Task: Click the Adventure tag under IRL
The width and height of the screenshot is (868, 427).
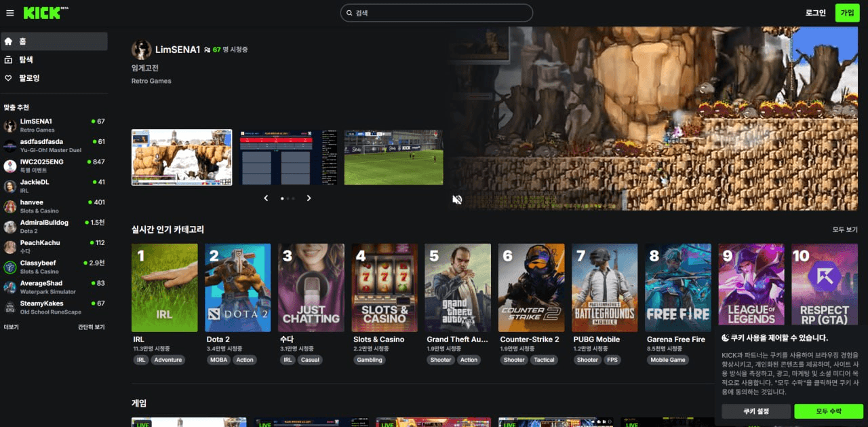Action: pyautogui.click(x=168, y=360)
